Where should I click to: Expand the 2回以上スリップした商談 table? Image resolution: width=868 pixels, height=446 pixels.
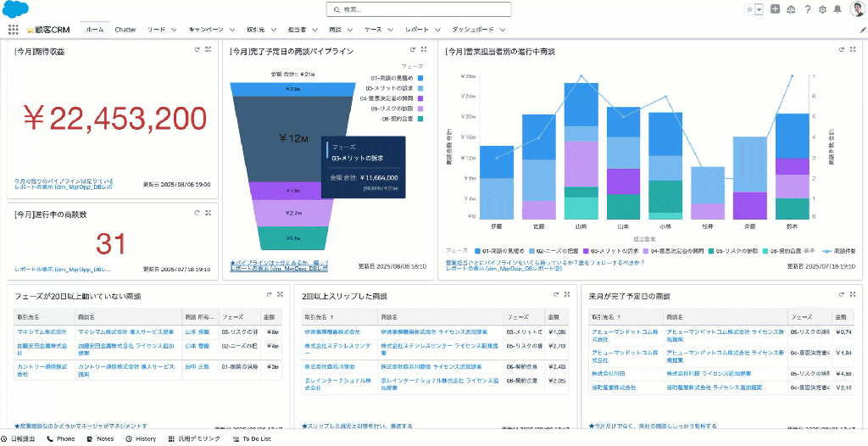click(567, 295)
